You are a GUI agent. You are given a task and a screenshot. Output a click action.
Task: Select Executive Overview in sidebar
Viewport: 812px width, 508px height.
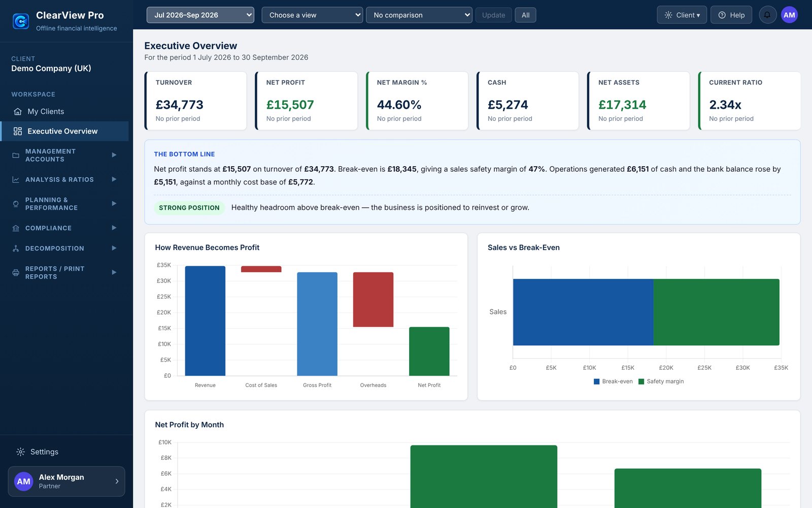pyautogui.click(x=64, y=131)
